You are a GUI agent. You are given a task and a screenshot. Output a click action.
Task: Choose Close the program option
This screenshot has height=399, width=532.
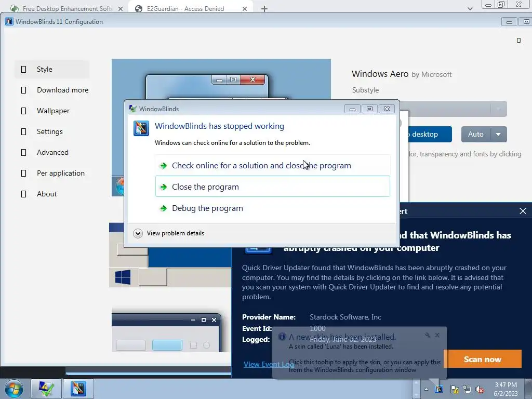coord(272,187)
